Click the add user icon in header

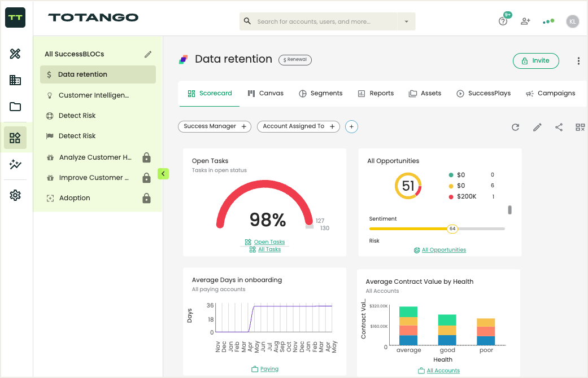(525, 21)
